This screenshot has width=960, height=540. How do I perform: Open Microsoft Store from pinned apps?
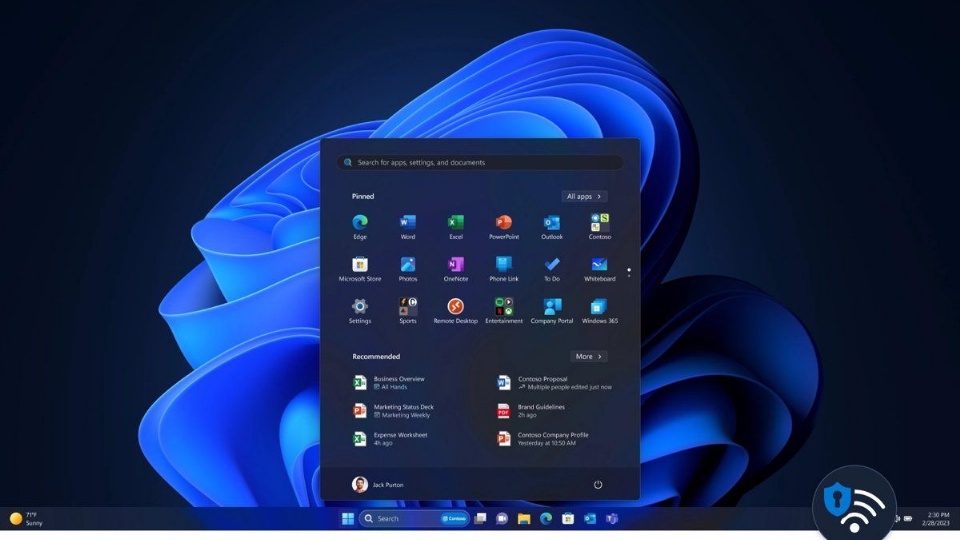360,269
